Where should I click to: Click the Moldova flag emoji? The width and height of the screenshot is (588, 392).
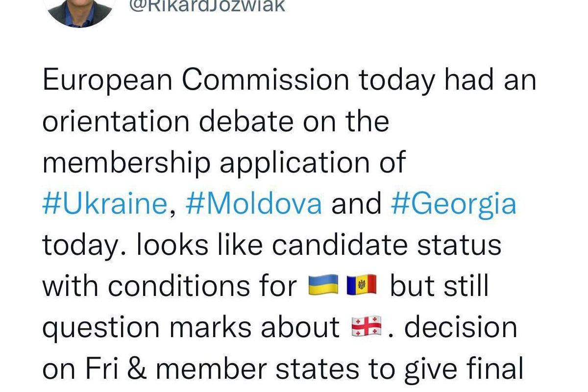coord(361,285)
